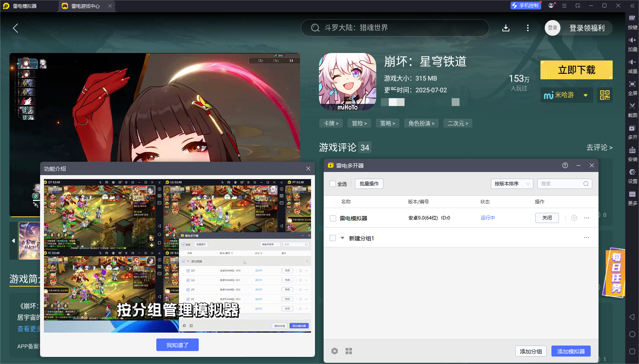Click 添加分组 to add a group
This screenshot has height=364, width=639.
coord(531,351)
